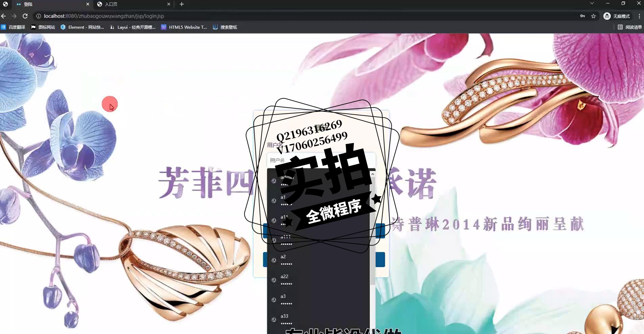The height and width of the screenshot is (334, 644).
Task: Click the URL address bar
Action: pyautogui.click(x=304, y=16)
